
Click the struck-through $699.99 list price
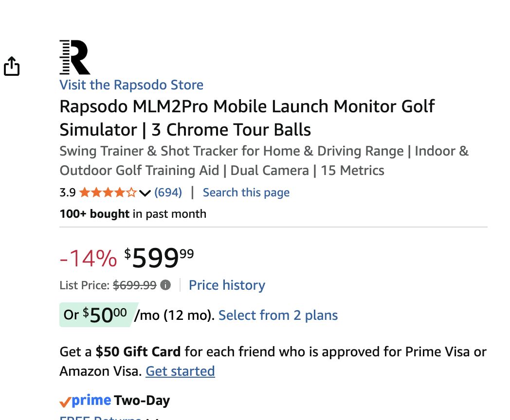click(135, 285)
